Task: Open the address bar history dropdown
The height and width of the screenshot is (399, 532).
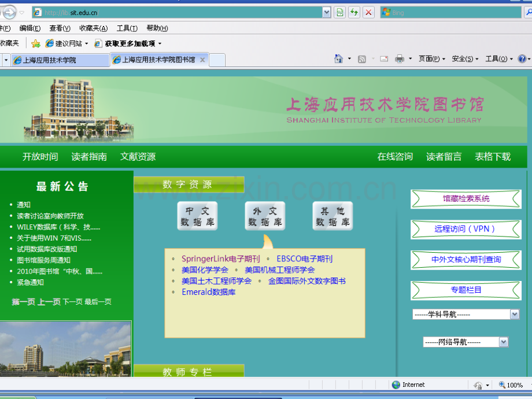Action: (327, 12)
